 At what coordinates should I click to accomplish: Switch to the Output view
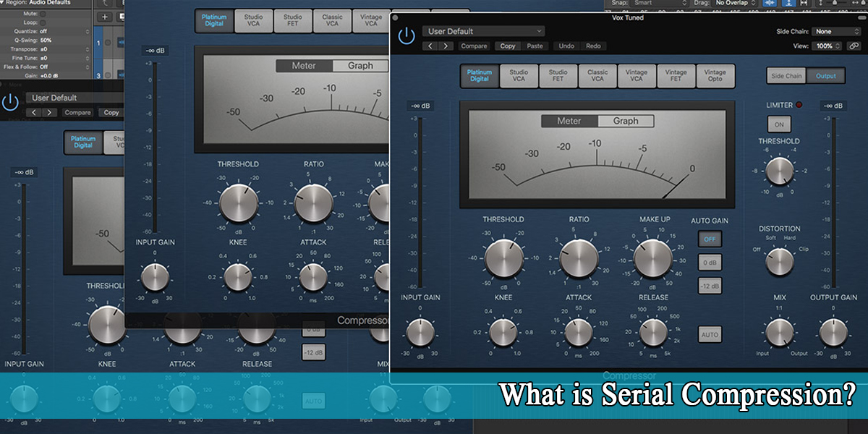(825, 75)
